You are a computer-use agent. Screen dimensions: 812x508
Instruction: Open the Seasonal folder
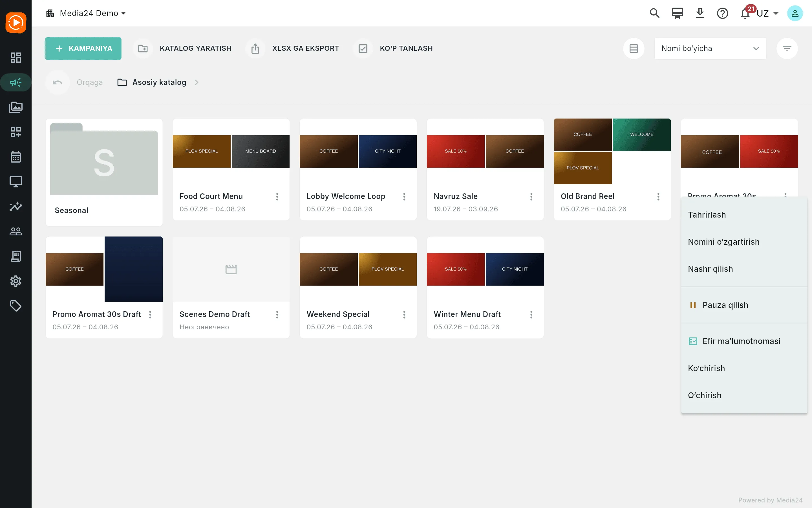[x=104, y=172]
